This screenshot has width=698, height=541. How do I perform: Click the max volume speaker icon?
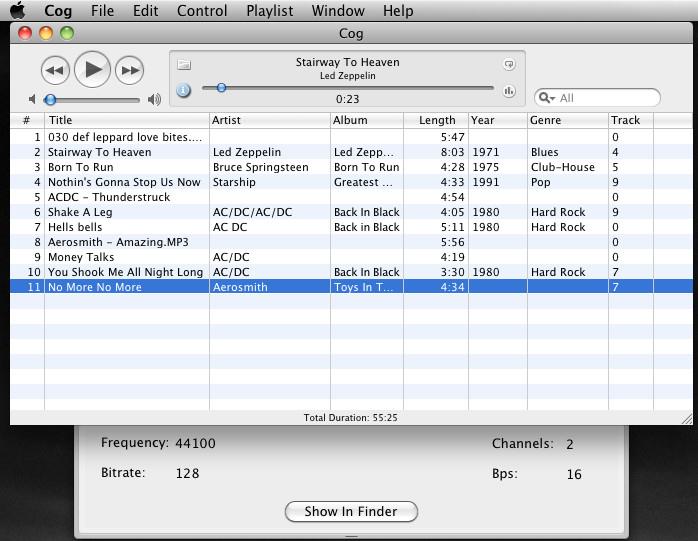[x=154, y=99]
